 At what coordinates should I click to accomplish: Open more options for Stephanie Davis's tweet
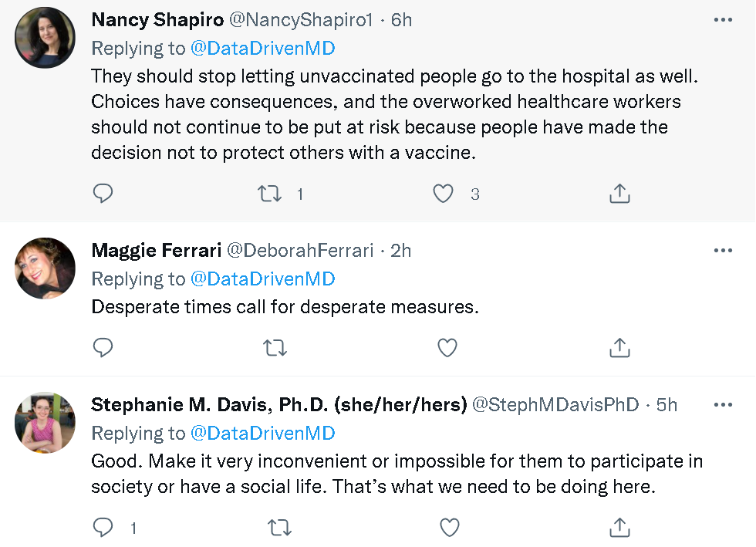(x=723, y=405)
